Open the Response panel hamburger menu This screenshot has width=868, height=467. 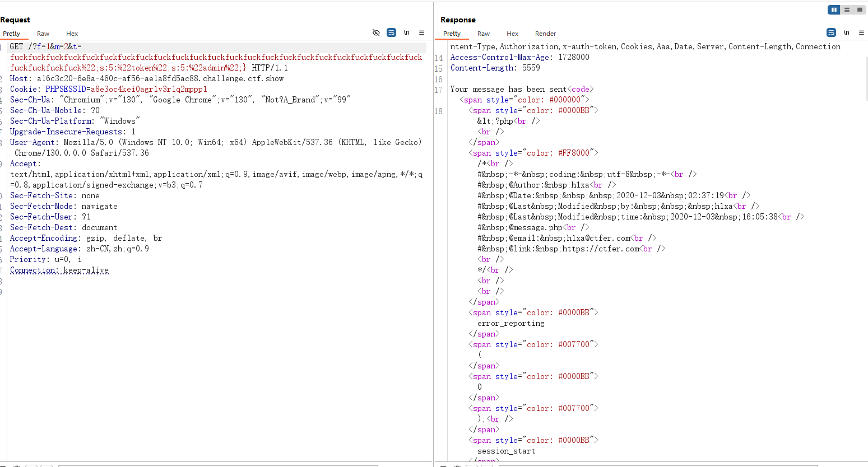click(861, 32)
